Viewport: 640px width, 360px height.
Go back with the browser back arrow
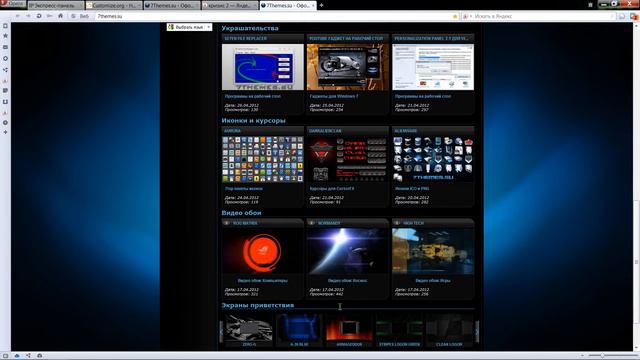coord(18,16)
